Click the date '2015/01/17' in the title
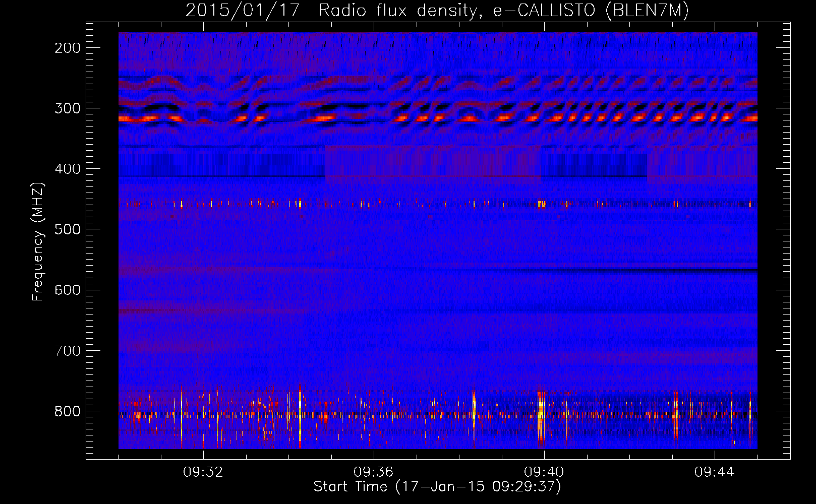816x504 pixels. click(x=243, y=11)
